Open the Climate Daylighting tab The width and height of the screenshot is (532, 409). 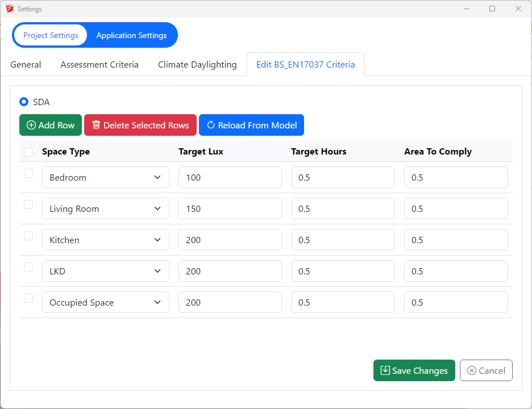[197, 65]
